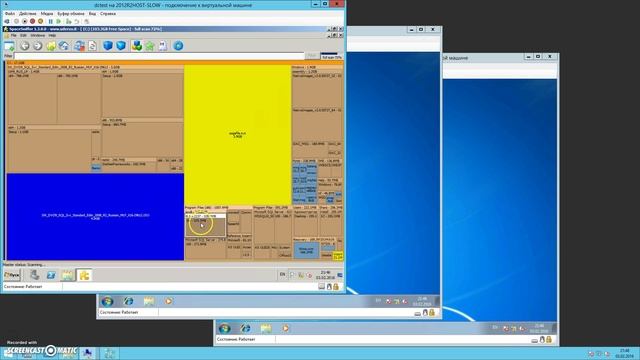Click the export document toolbar icon
This screenshot has width=640, height=360.
pyautogui.click(x=163, y=46)
